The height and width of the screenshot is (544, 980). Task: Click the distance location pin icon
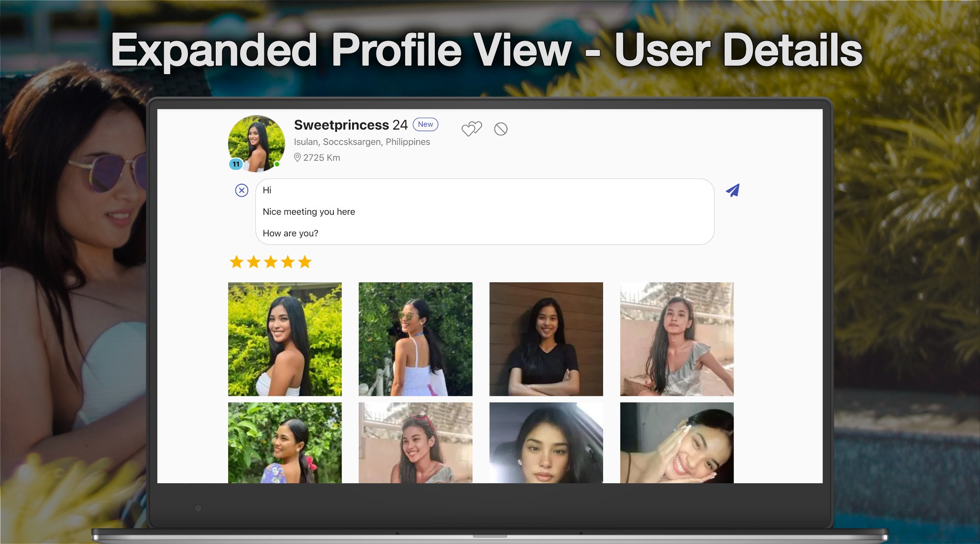tap(297, 157)
